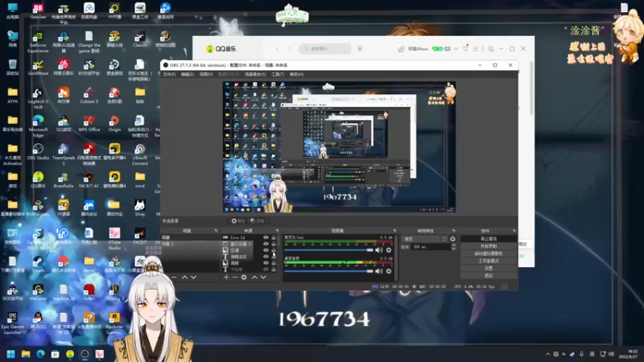The width and height of the screenshot is (644, 362).
Task: Toggle eye icon of second source row
Action: [x=266, y=244]
